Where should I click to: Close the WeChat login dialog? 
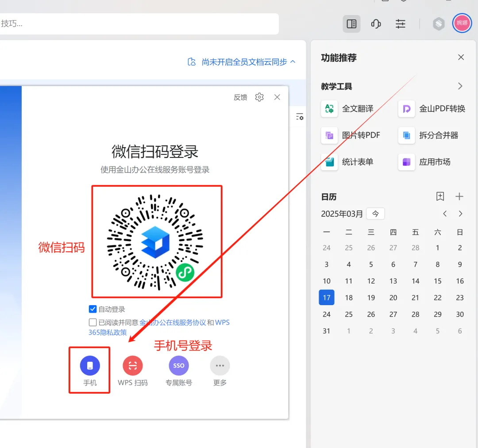tap(277, 97)
